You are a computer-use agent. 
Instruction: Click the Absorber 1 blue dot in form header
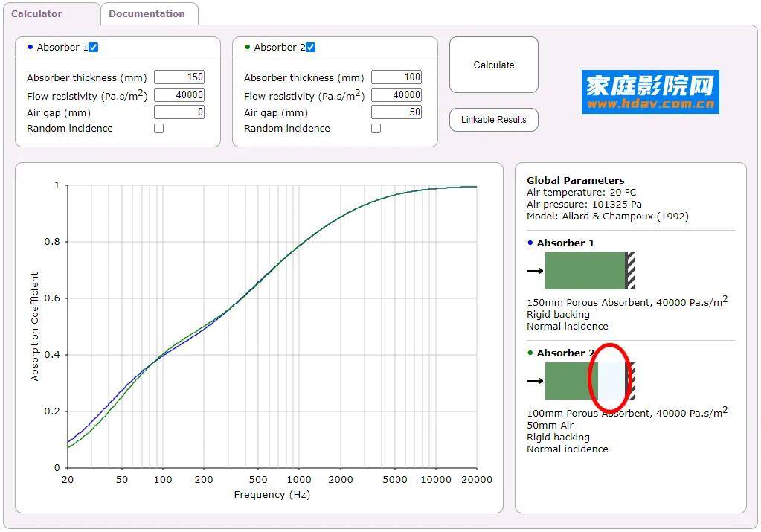click(30, 47)
